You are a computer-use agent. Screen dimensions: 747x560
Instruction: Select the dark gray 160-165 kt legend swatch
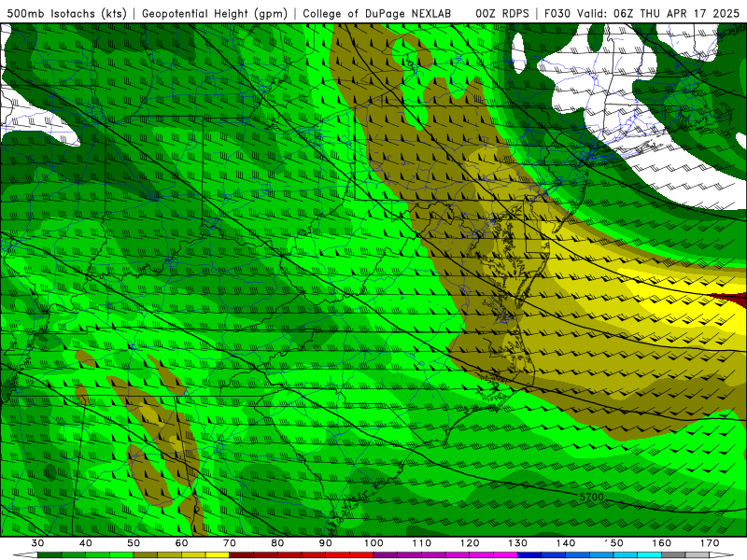tap(673, 555)
